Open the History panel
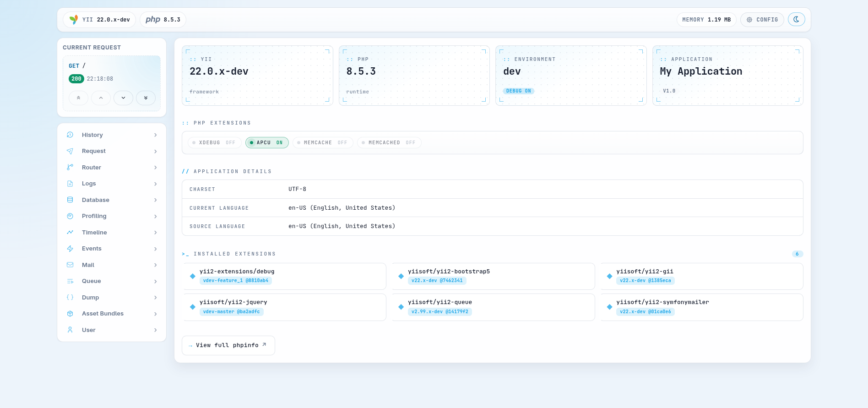The height and width of the screenshot is (408, 868). [x=112, y=135]
